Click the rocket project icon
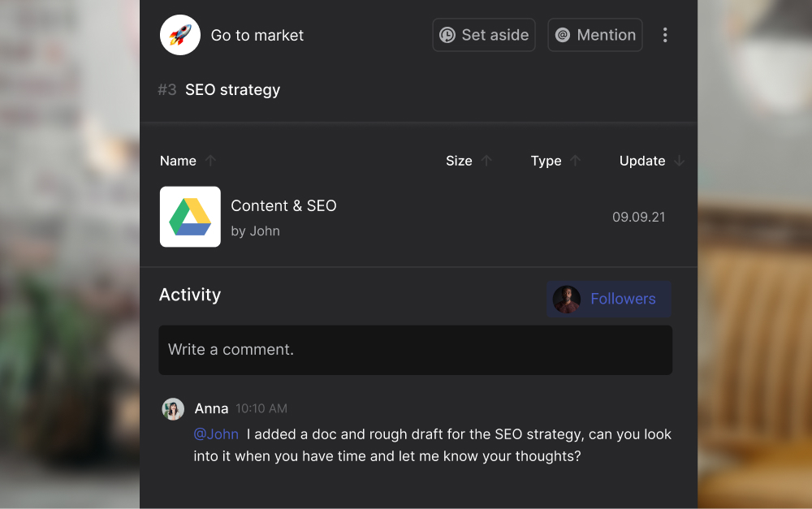 180,35
